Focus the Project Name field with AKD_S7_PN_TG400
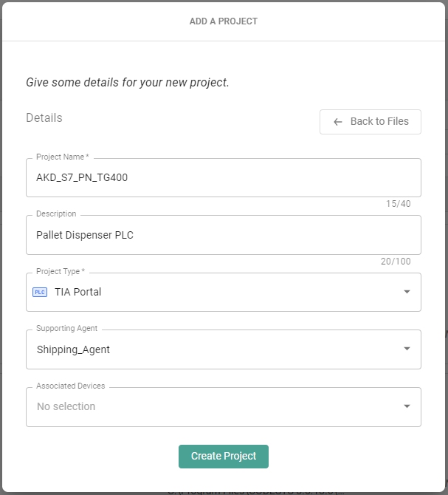 click(x=221, y=177)
